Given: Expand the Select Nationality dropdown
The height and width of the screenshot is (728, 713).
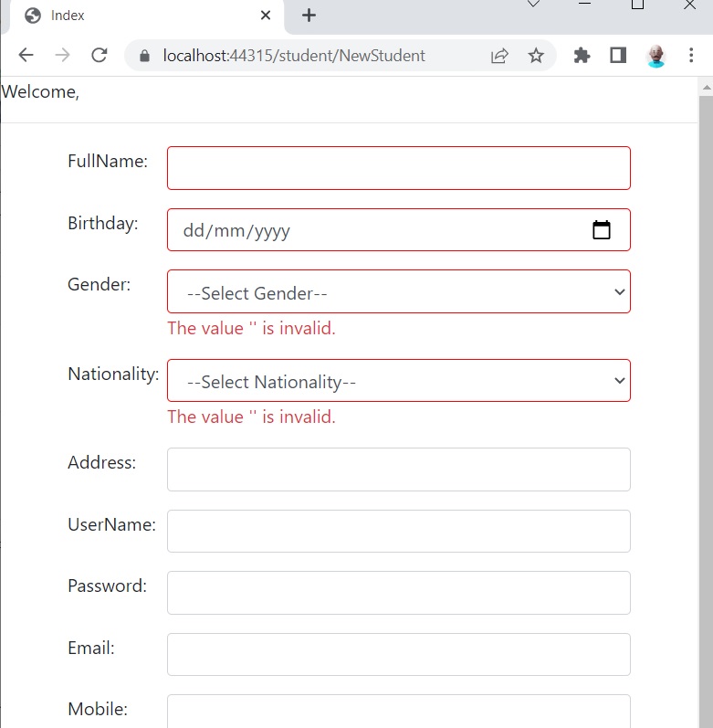Looking at the screenshot, I should click(398, 380).
